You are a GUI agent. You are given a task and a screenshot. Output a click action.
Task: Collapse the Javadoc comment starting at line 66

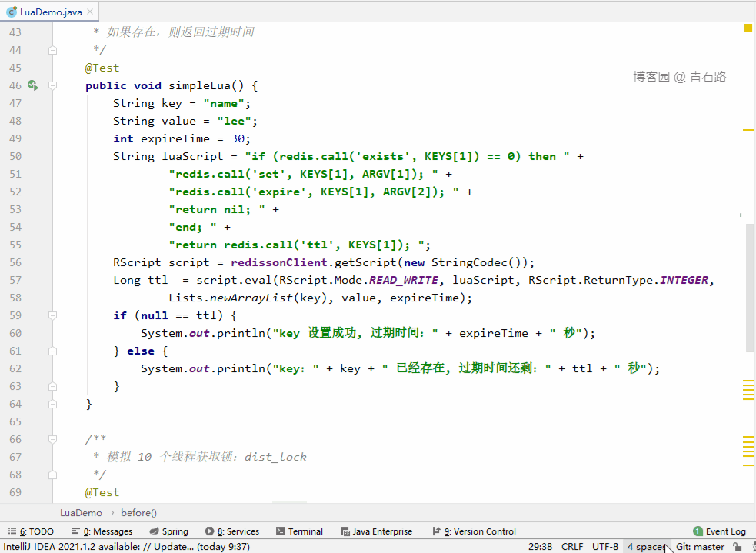[52, 439]
